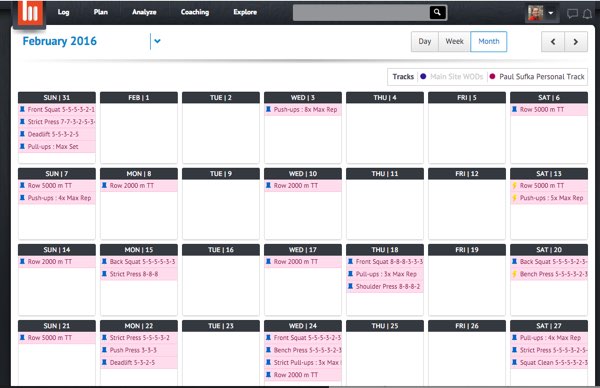Expand the February 2016 month dropdown
This screenshot has height=388, width=600.
pos(157,41)
